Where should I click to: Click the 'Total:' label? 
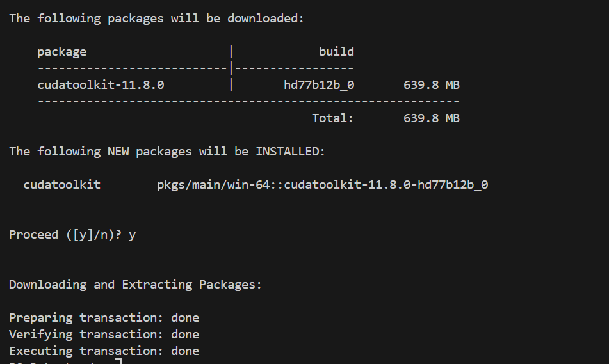332,118
